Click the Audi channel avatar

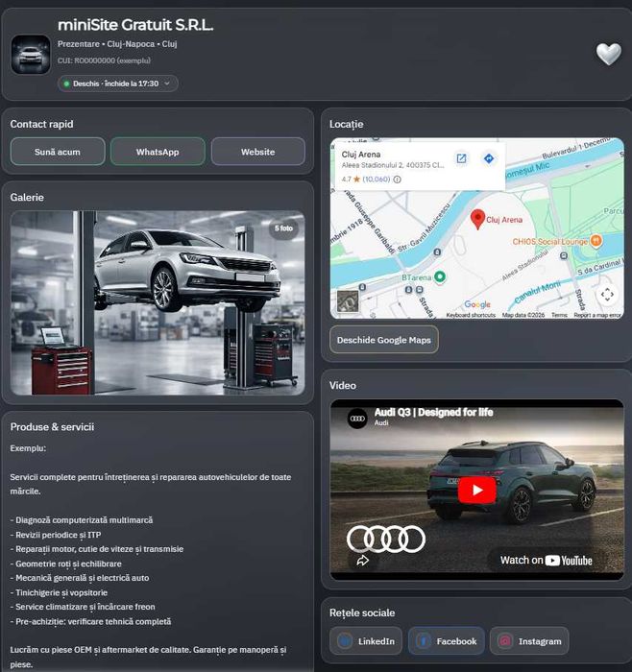coord(357,419)
